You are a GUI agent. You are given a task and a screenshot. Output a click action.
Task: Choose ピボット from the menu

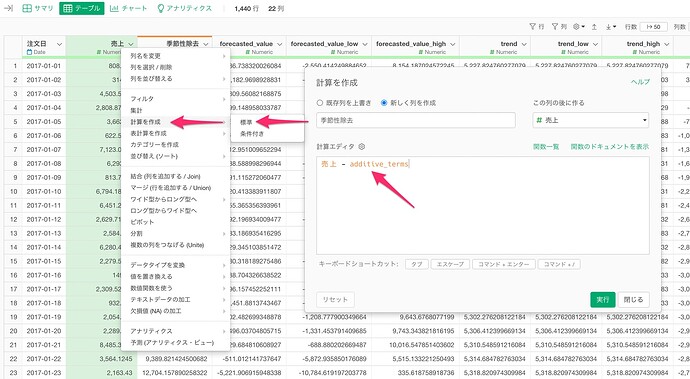[175, 222]
